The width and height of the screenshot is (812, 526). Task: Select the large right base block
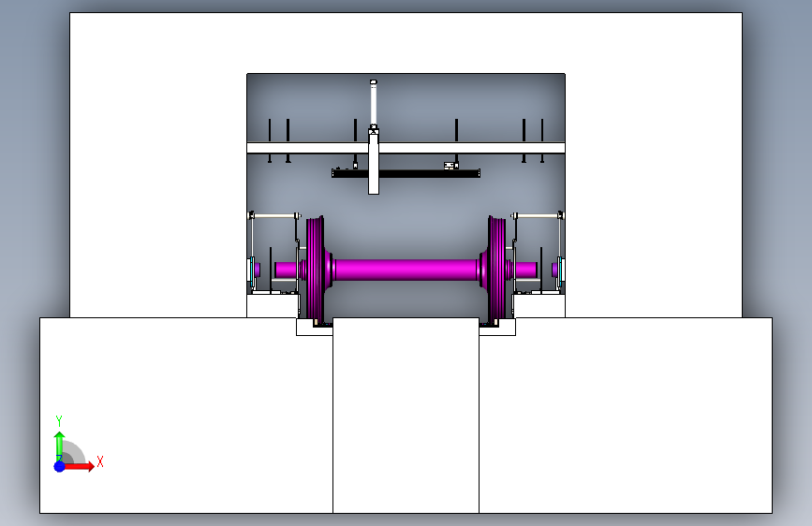click(626, 416)
